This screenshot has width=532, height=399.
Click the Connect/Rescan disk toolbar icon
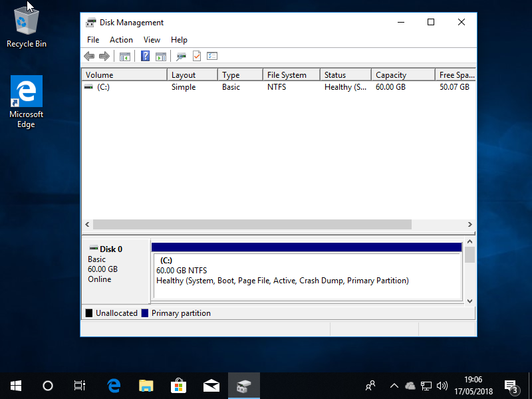click(181, 57)
